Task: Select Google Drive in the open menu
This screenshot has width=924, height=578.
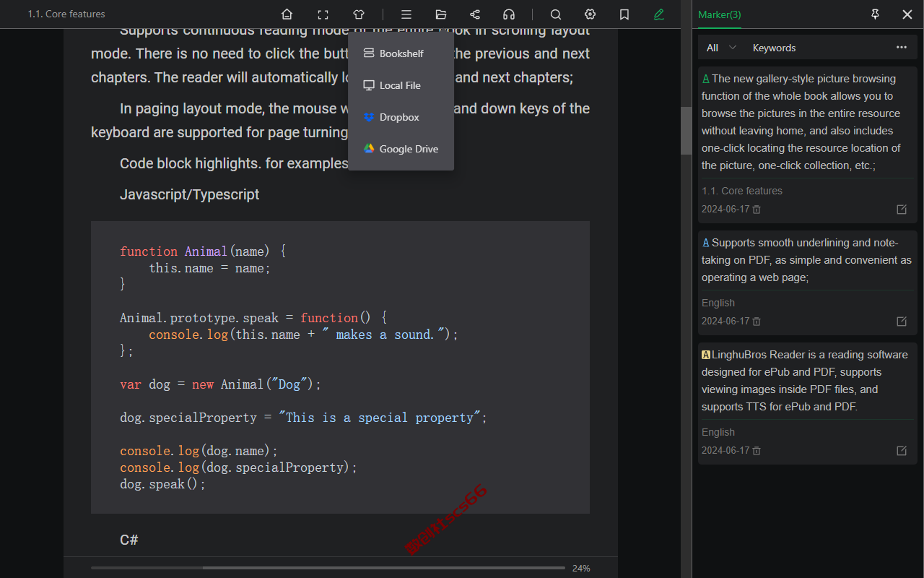Action: pos(401,149)
